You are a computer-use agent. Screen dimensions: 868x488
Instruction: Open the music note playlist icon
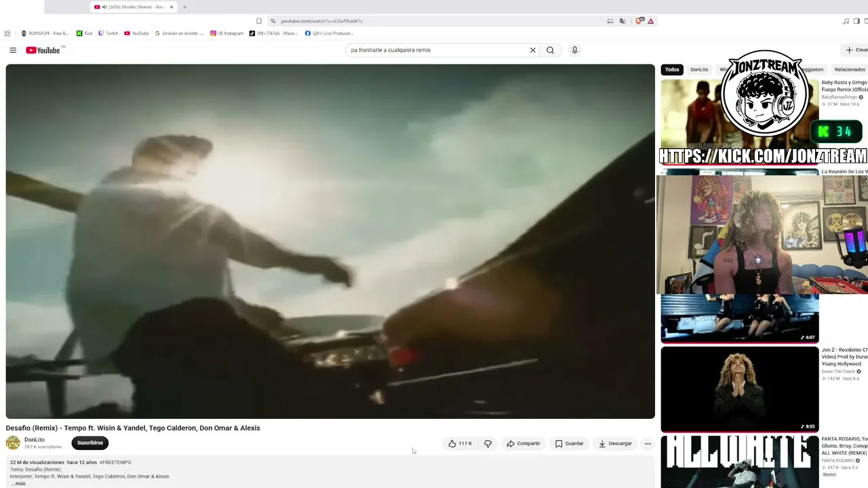point(846,21)
